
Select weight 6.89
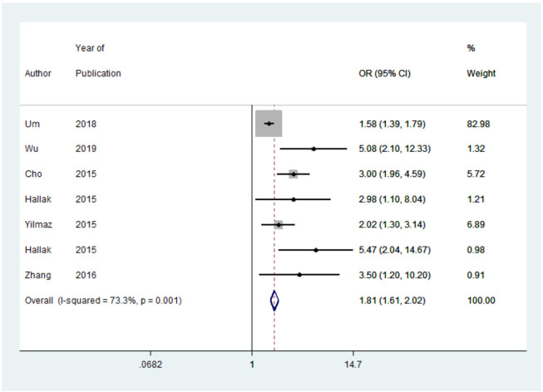pyautogui.click(x=476, y=224)
